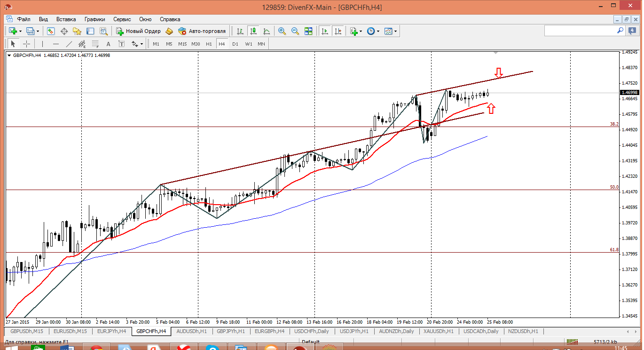Image resolution: width=644 pixels, height=350 pixels.
Task: Select the horizontal line tool
Action: click(x=56, y=44)
